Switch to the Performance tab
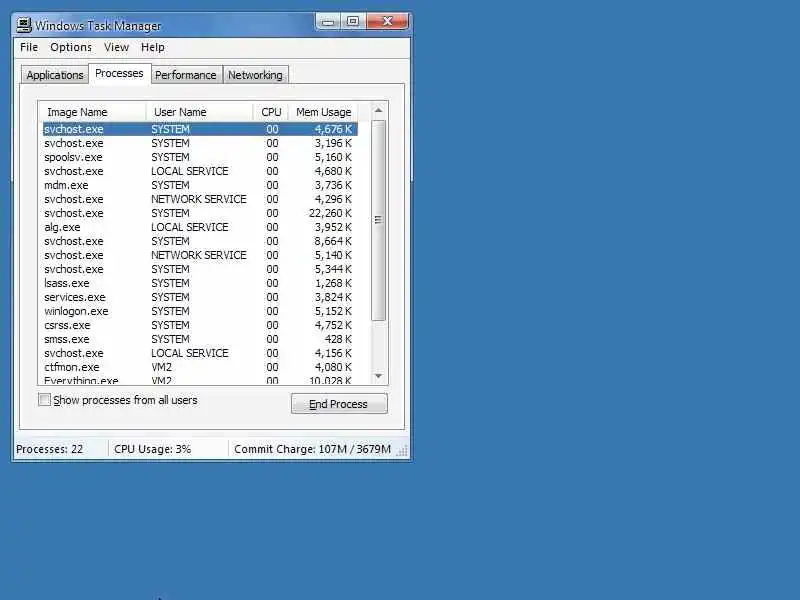Viewport: 800px width, 600px height. (x=186, y=74)
